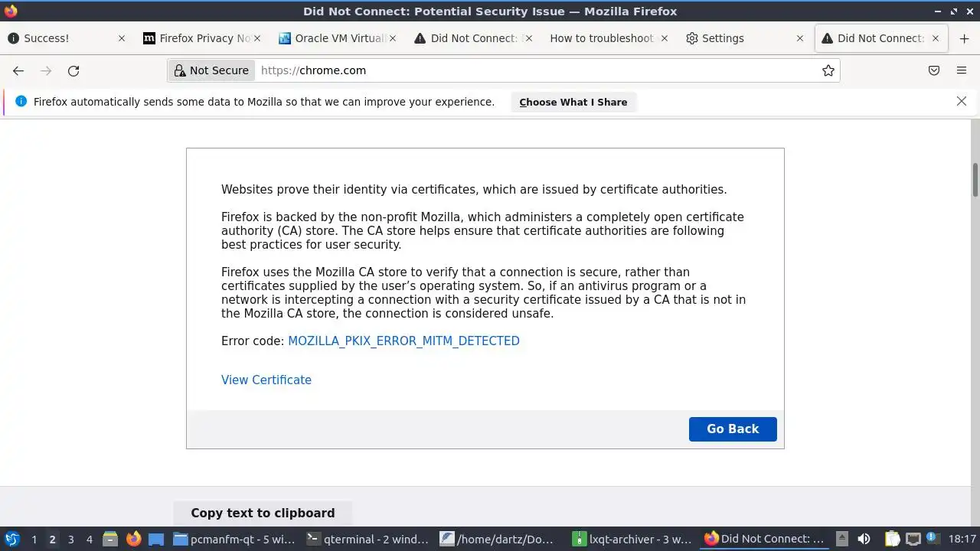Viewport: 980px width, 551px height.
Task: Click the Not Secure padlock indicator
Action: pyautogui.click(x=211, y=70)
